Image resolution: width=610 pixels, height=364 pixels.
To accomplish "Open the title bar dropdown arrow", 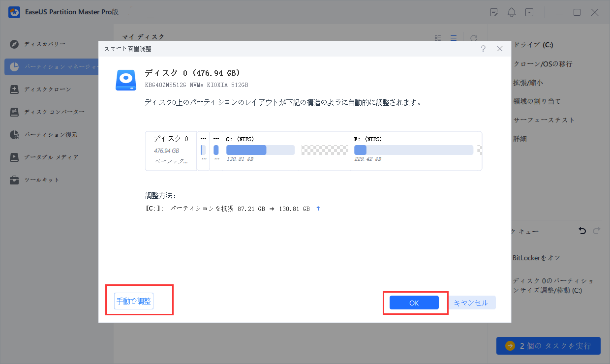I will click(x=529, y=12).
